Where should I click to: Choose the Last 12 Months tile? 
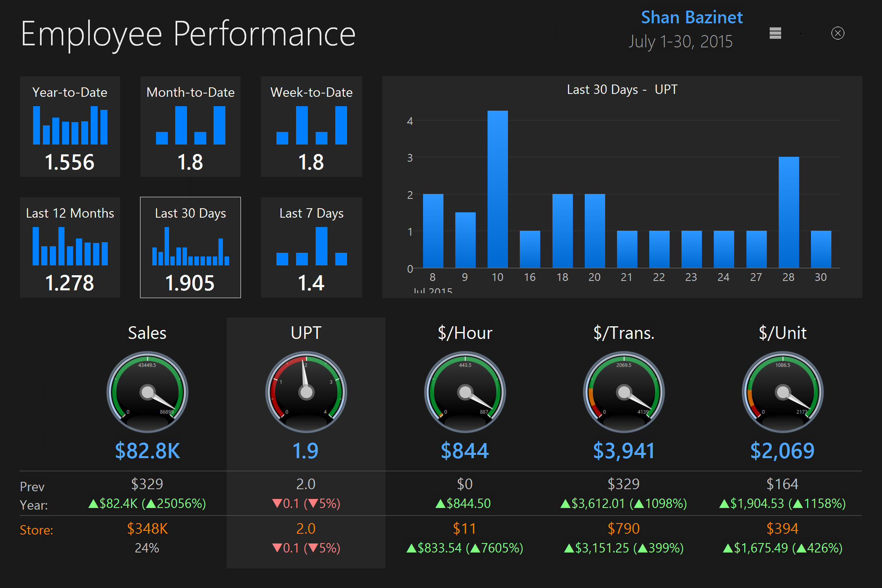(x=70, y=247)
